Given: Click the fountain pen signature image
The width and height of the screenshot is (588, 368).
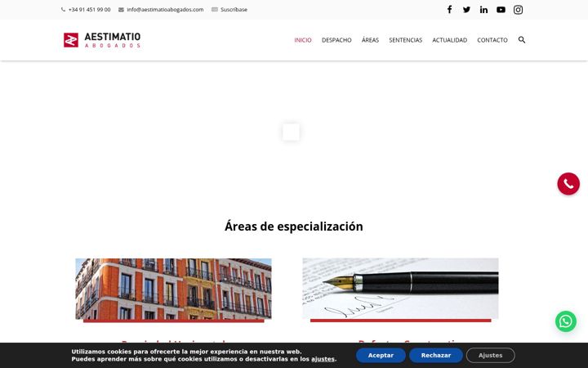Looking at the screenshot, I should (400, 289).
